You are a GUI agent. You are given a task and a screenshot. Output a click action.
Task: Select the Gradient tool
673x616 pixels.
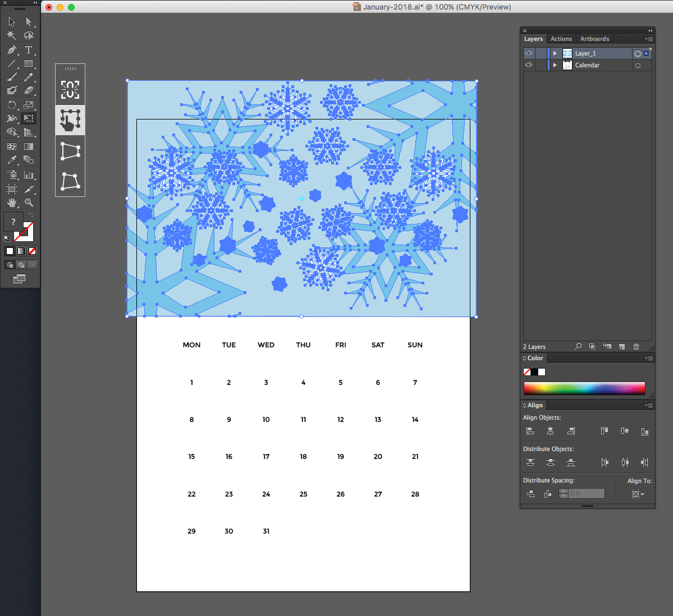point(29,146)
